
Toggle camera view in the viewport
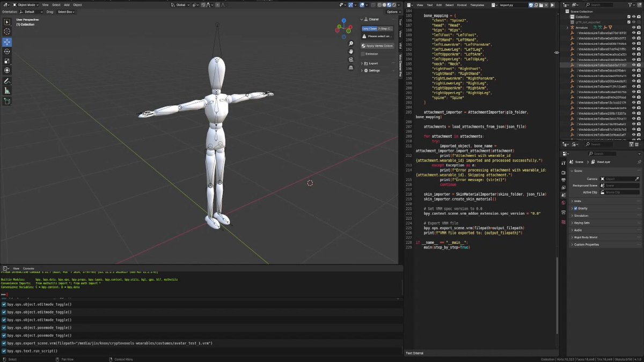(350, 58)
